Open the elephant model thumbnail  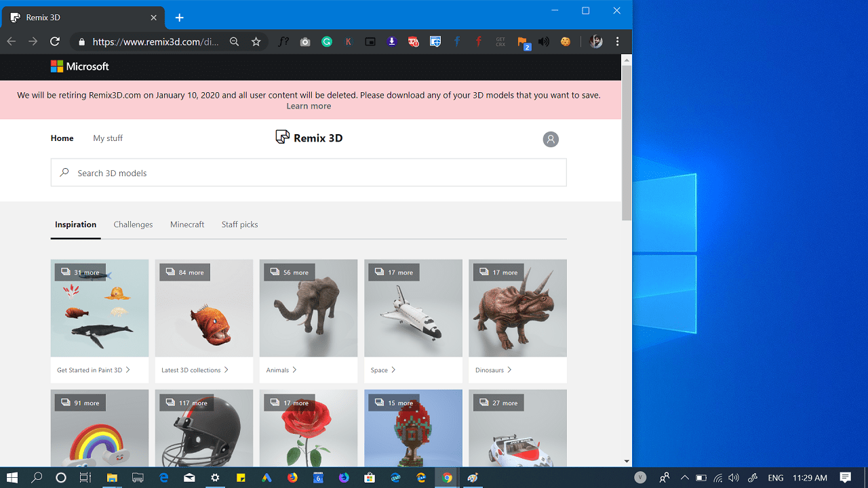(x=309, y=308)
